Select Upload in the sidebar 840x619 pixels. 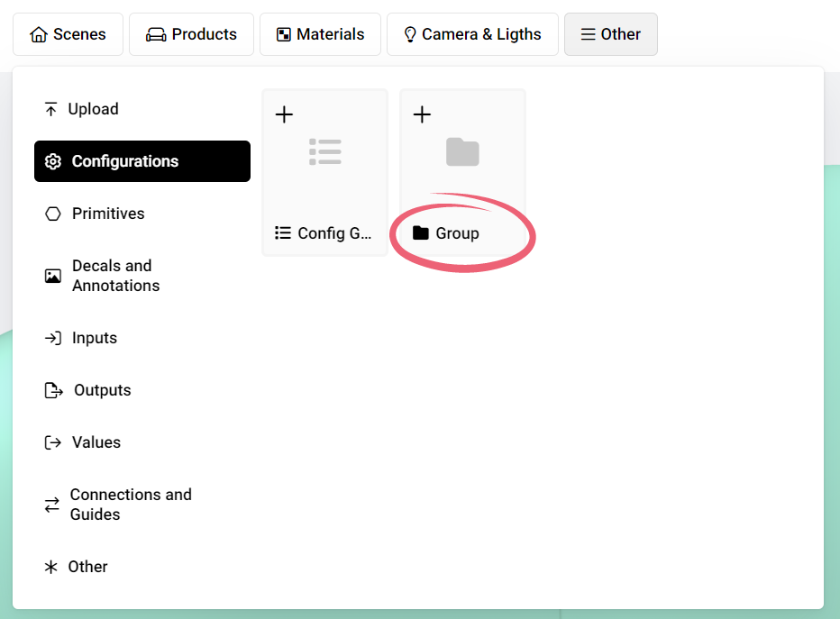(93, 109)
